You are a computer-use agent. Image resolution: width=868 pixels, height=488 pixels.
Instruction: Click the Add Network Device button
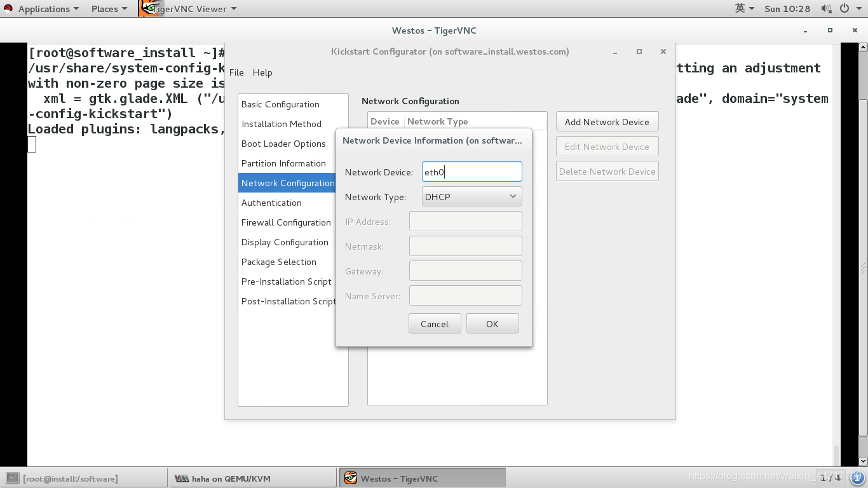tap(607, 122)
